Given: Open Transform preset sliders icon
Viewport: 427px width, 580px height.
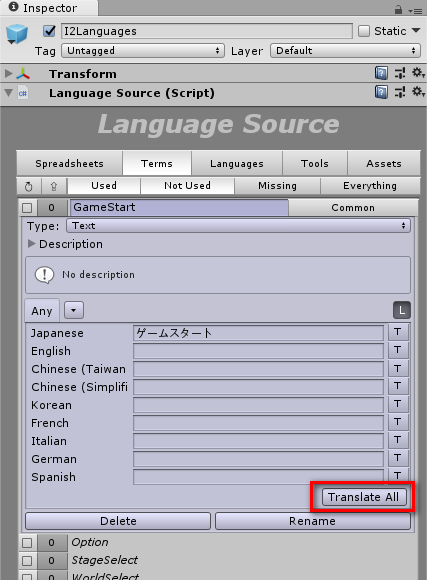Looking at the screenshot, I should click(400, 73).
